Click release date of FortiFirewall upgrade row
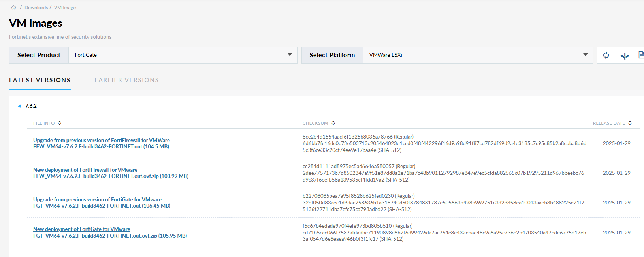 click(x=616, y=144)
